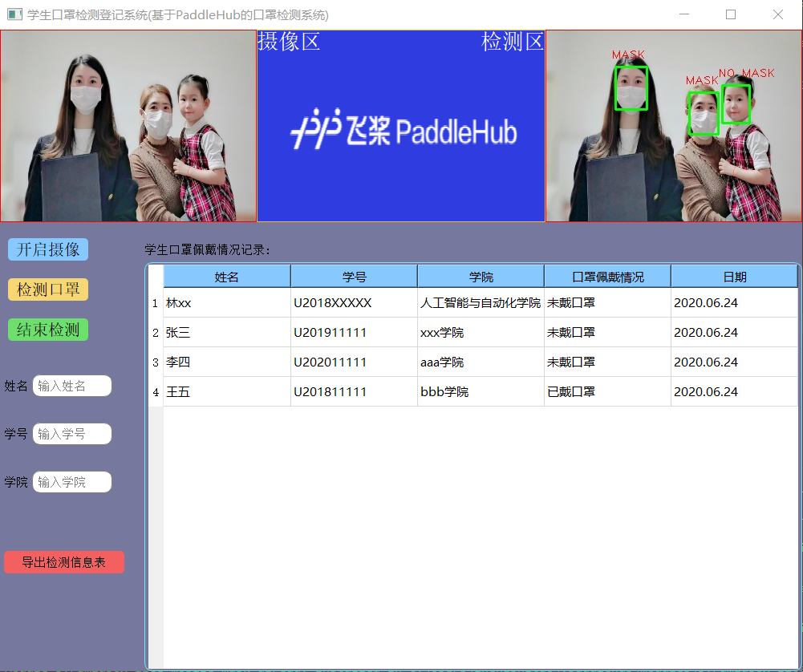The image size is (803, 672).
Task: Minimize the mask detection window
Action: [684, 15]
